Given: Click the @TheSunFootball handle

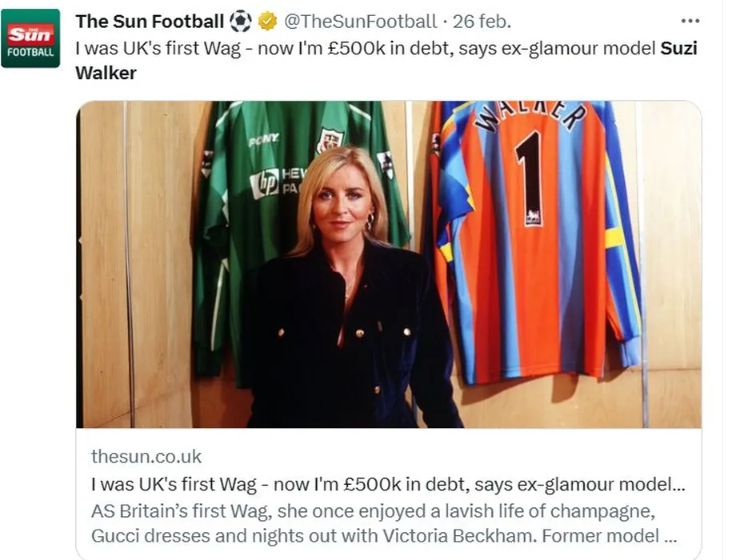Looking at the screenshot, I should [362, 22].
